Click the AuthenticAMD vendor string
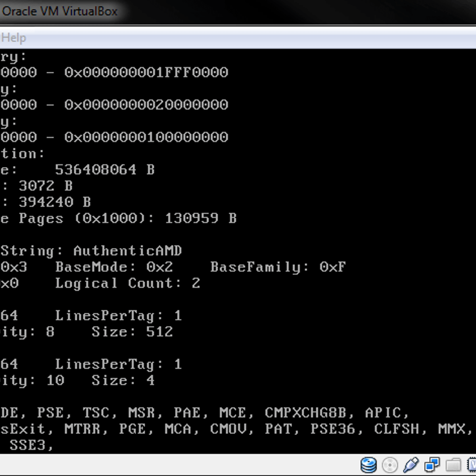Screen dimensions: 476x476 (x=127, y=251)
